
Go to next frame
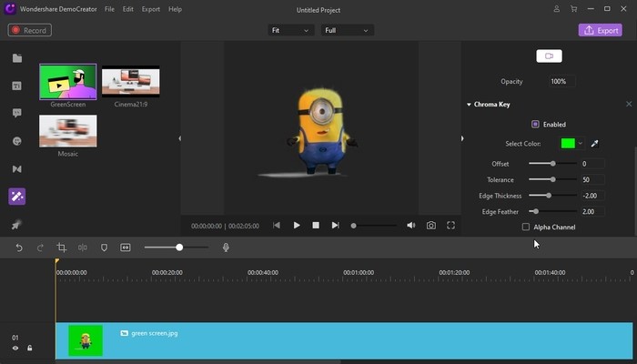tap(335, 226)
